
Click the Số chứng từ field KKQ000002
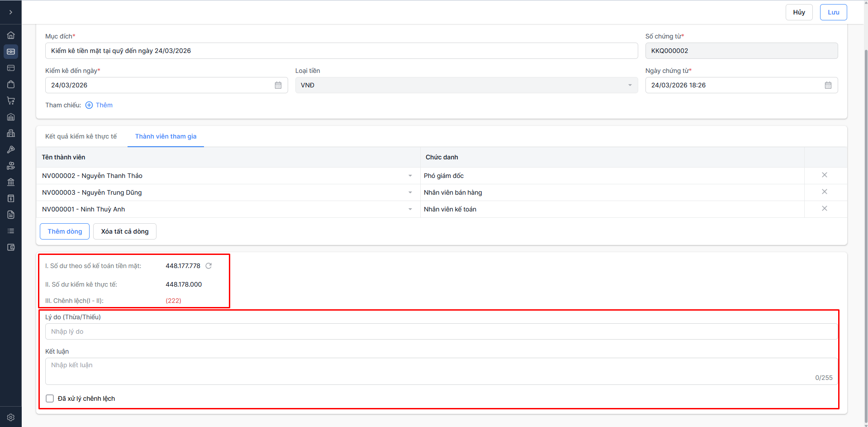[x=741, y=51]
